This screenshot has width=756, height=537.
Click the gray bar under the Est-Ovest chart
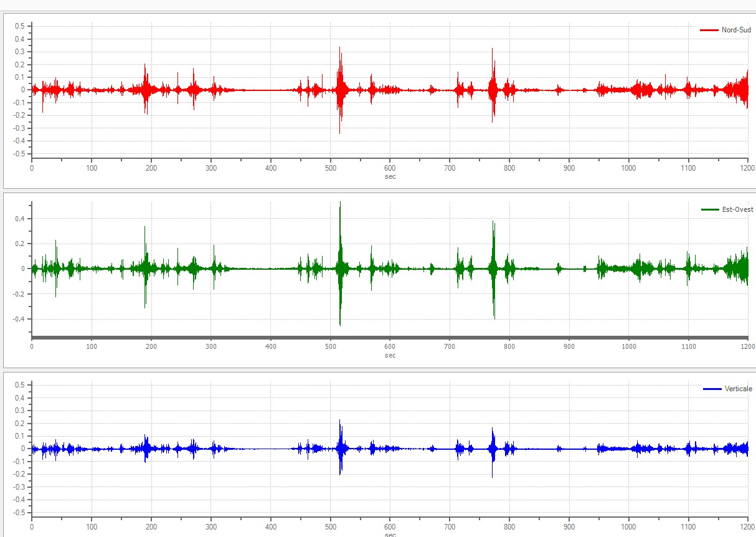pos(389,338)
